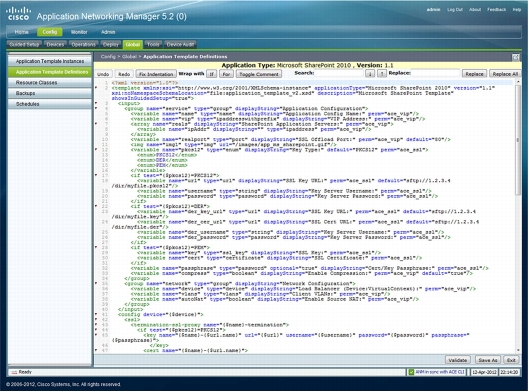The height and width of the screenshot is (392, 529).
Task: Click the Replace All button
Action: (x=505, y=74)
